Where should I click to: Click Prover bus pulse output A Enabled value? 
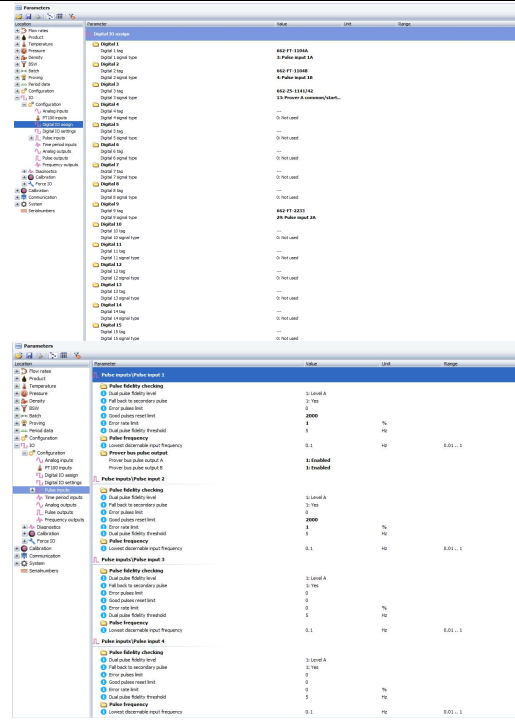point(318,460)
